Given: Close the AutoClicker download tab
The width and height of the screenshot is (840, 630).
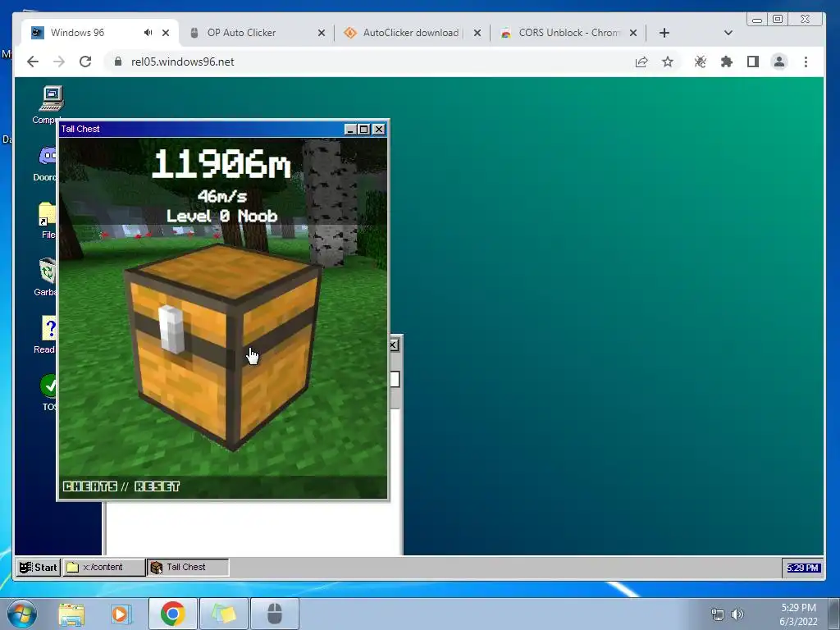Looking at the screenshot, I should click(x=477, y=33).
